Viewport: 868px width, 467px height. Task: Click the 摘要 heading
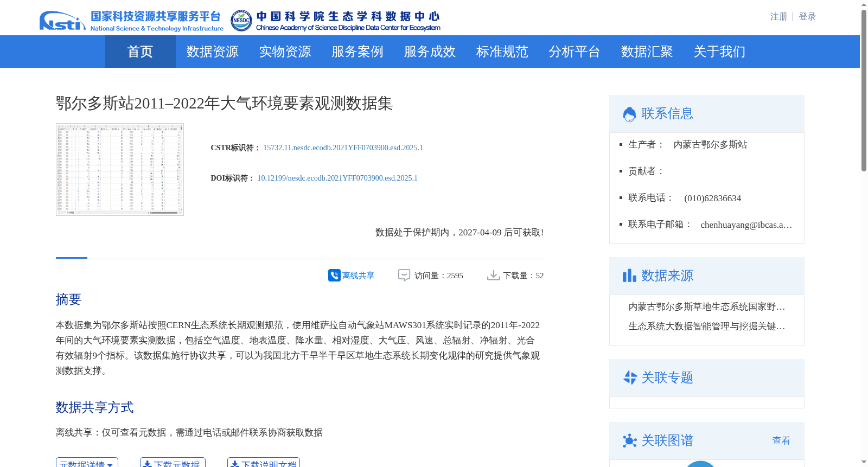point(68,299)
